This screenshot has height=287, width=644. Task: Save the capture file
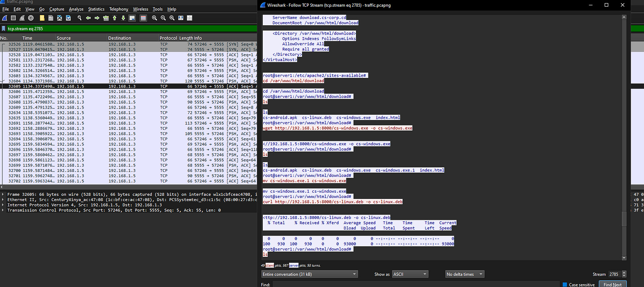coord(51,18)
